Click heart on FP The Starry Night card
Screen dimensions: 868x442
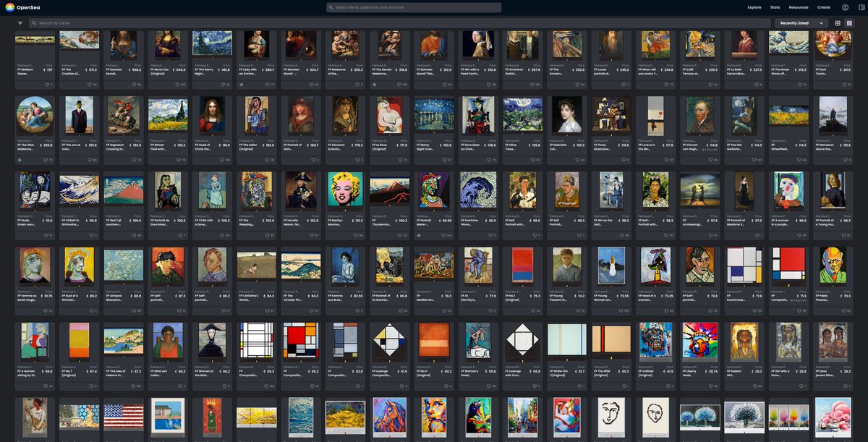point(224,85)
